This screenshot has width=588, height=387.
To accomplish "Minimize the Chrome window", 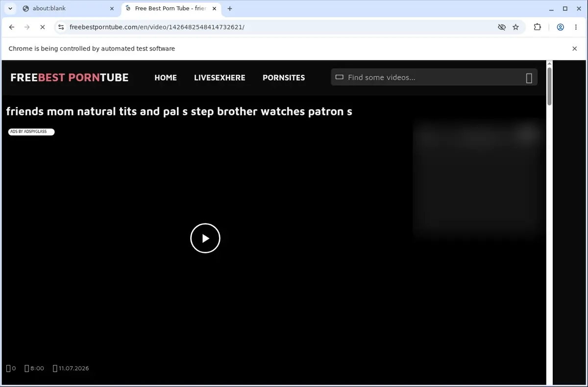I will [x=551, y=8].
